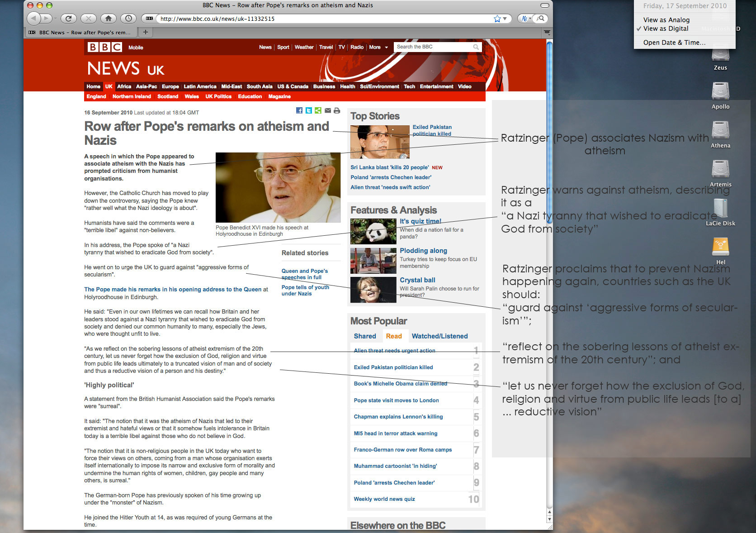Screen dimensions: 756x533
Task: Open the 'Pope tells of youth under Nazis' link
Action: coord(305,290)
